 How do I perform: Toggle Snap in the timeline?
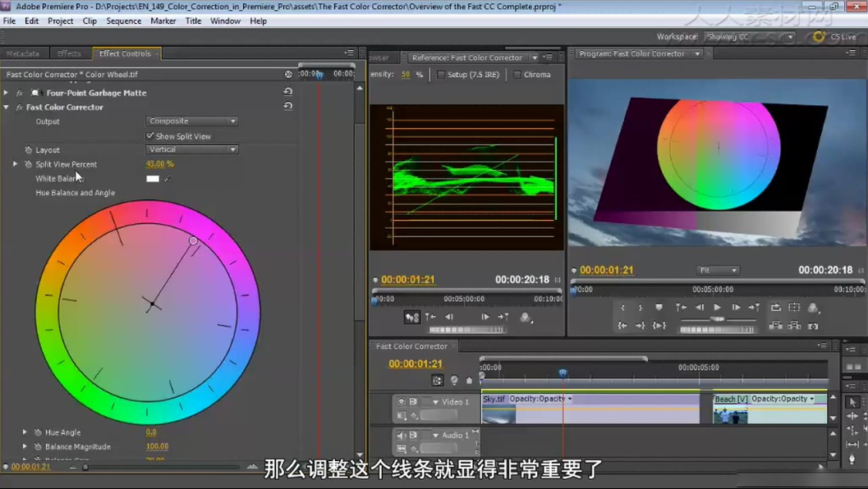click(x=438, y=381)
